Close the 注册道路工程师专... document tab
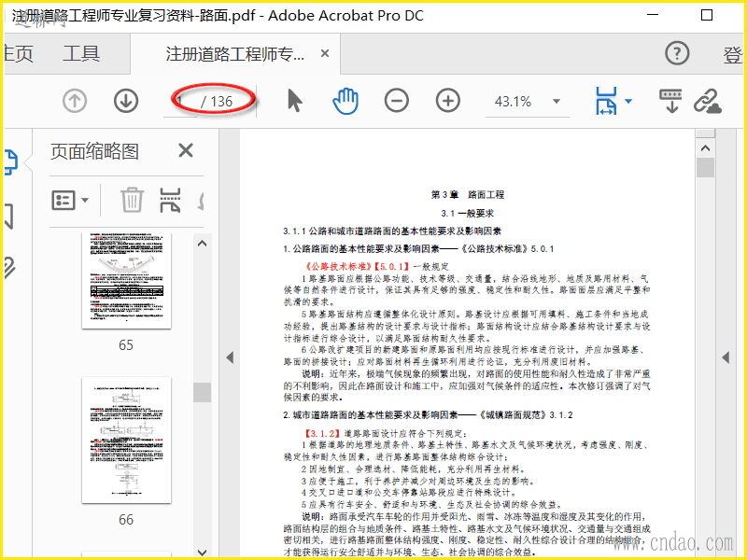747x560 pixels. tap(325, 53)
